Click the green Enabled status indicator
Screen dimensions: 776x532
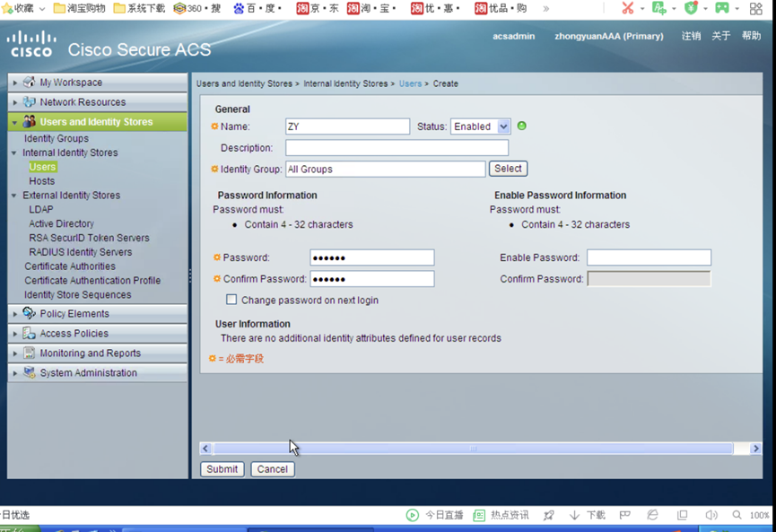pyautogui.click(x=521, y=126)
